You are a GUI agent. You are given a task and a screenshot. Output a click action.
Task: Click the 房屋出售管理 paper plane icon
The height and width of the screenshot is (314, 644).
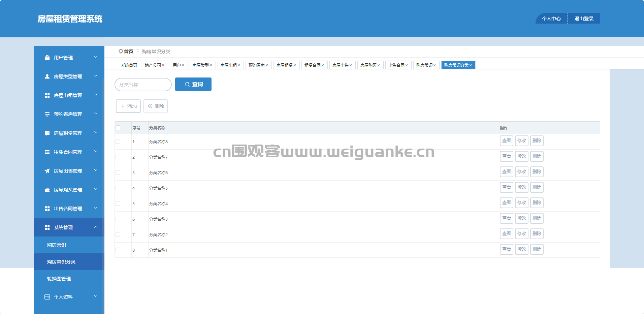(47, 171)
